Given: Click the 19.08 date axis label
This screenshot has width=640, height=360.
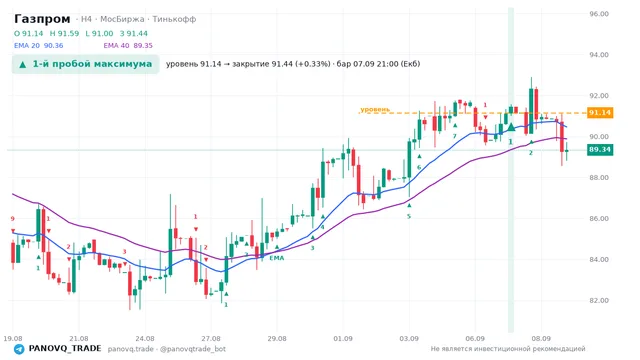Looking at the screenshot, I should pos(13,339).
